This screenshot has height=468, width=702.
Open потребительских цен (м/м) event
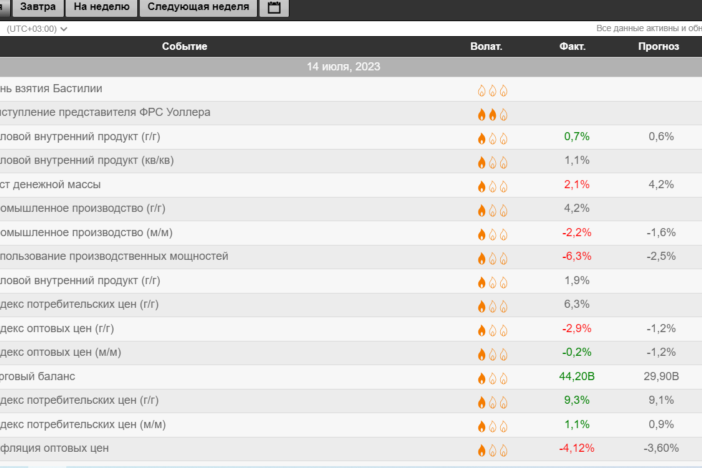pyautogui.click(x=83, y=425)
